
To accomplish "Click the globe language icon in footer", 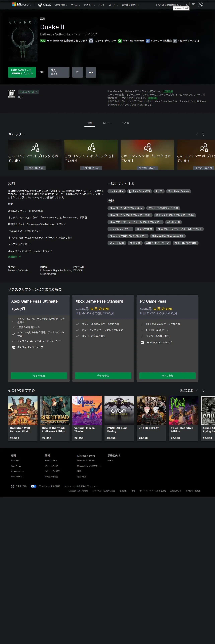I will [x=12, y=486].
